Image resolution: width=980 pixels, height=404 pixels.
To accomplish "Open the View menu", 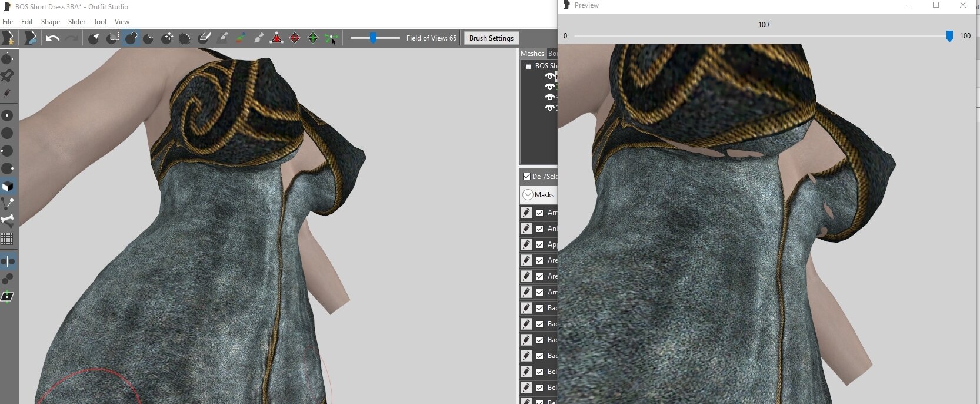I will (x=122, y=21).
